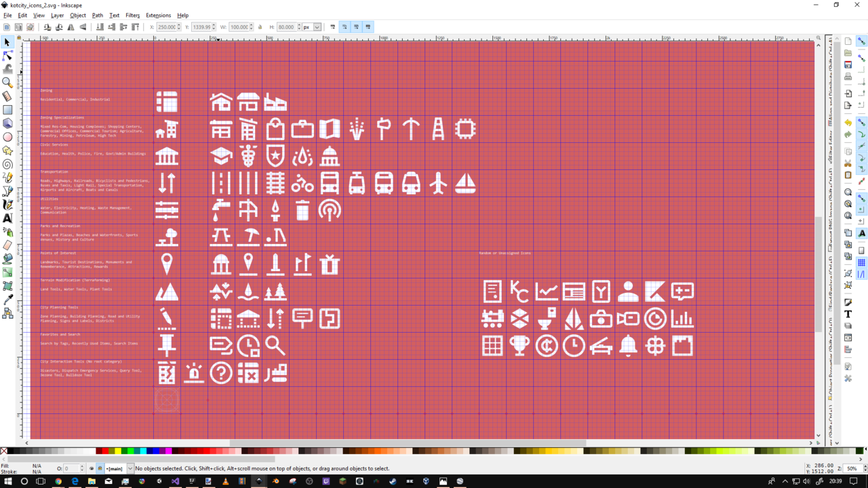Click Undo arrow in commands bar
The width and height of the screenshot is (868, 488).
click(x=848, y=123)
